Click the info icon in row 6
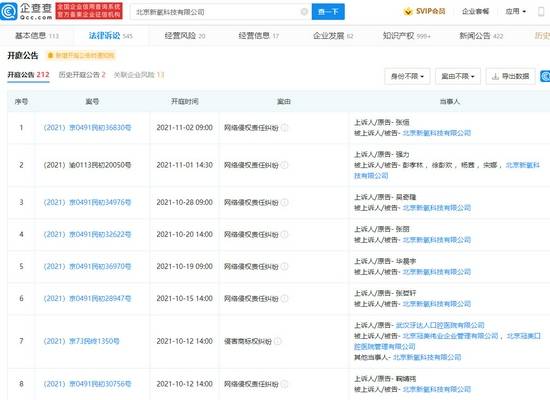 click(284, 299)
